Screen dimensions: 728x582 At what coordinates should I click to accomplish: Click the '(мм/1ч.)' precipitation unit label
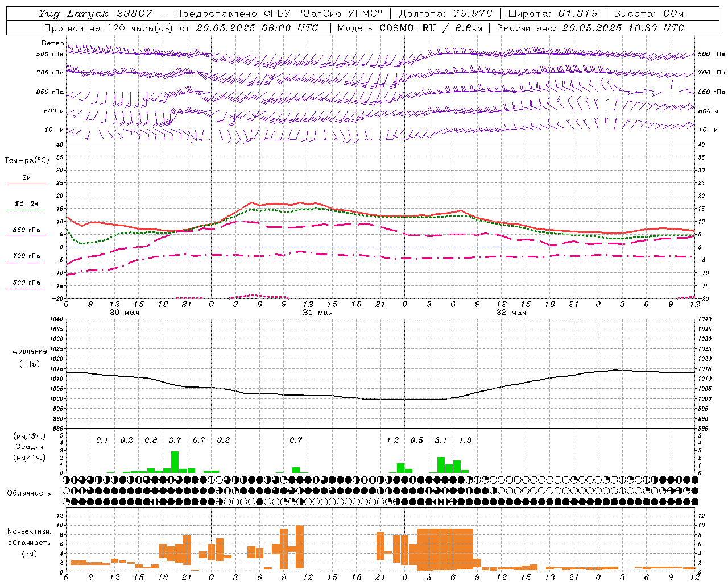(30, 458)
